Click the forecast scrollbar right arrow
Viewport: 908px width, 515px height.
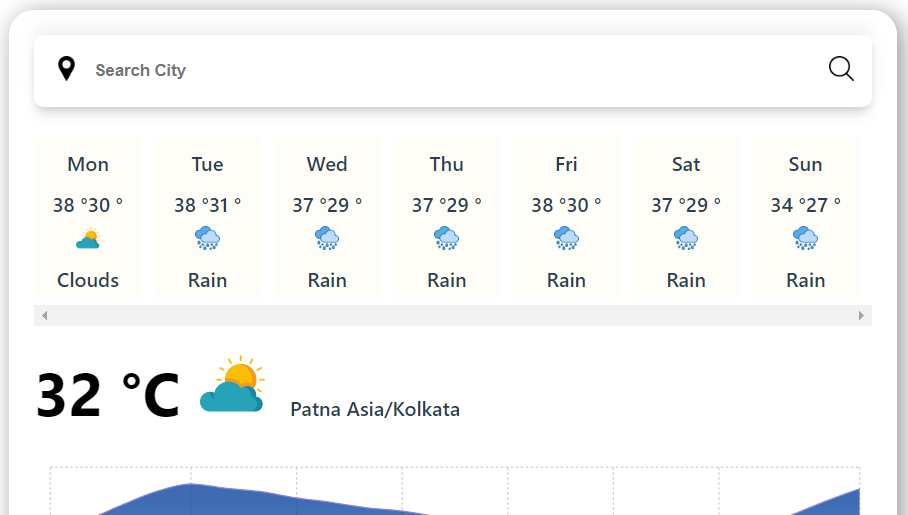[x=861, y=316]
